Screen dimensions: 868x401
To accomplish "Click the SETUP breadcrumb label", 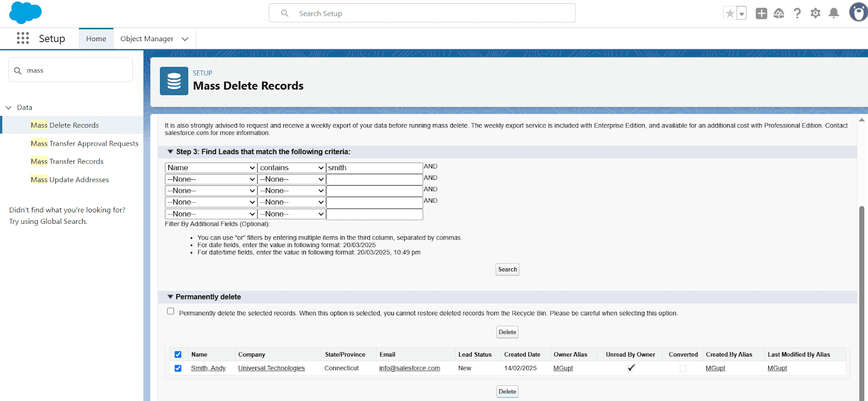I will (x=202, y=73).
